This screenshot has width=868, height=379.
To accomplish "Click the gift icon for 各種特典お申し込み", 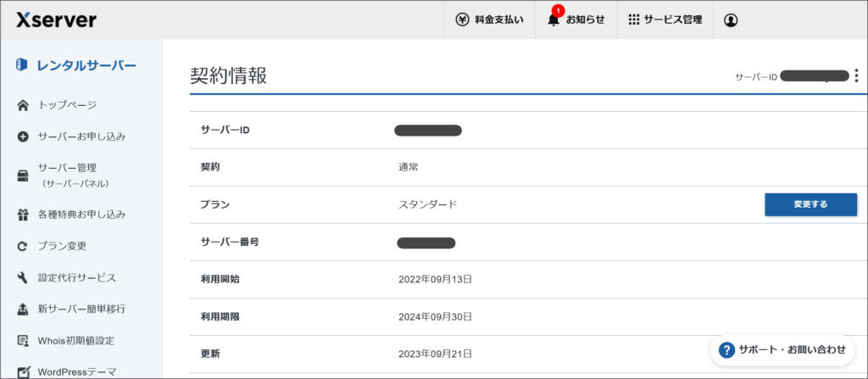I will pos(23,215).
